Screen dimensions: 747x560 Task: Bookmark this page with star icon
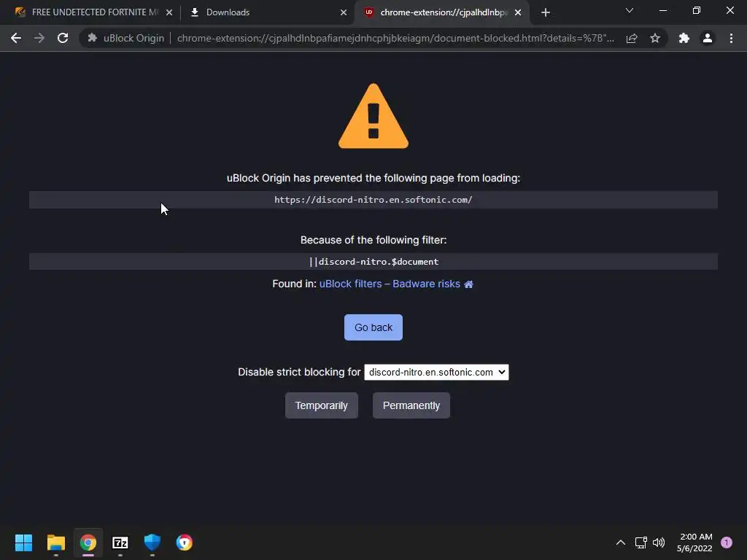click(x=655, y=38)
